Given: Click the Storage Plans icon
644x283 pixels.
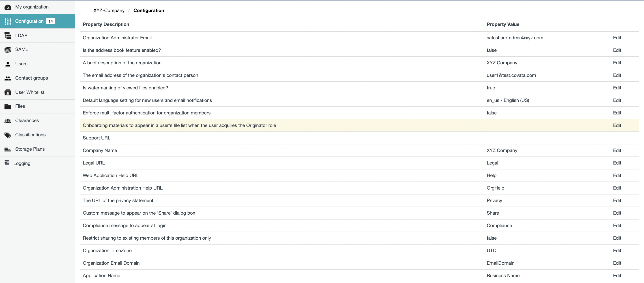Looking at the screenshot, I should point(8,149).
